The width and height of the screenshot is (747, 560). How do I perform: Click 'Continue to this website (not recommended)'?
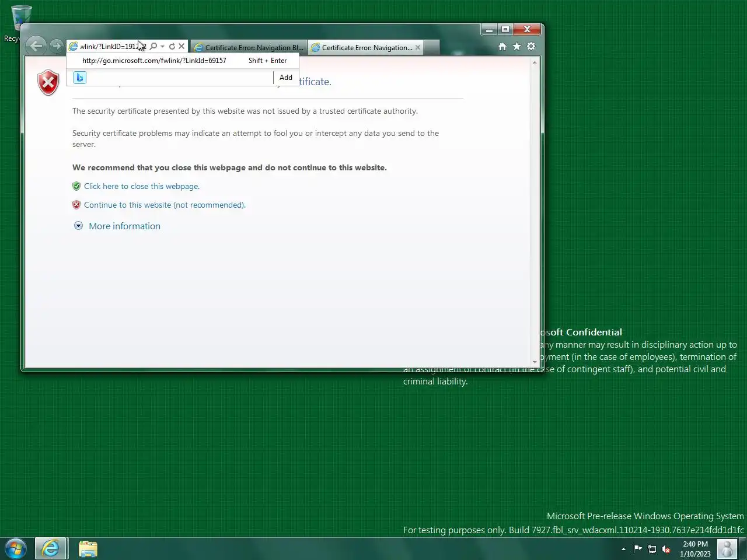pos(165,205)
